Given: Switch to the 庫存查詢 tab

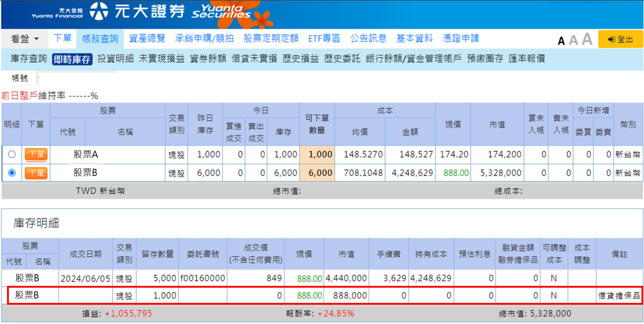Looking at the screenshot, I should (x=29, y=59).
